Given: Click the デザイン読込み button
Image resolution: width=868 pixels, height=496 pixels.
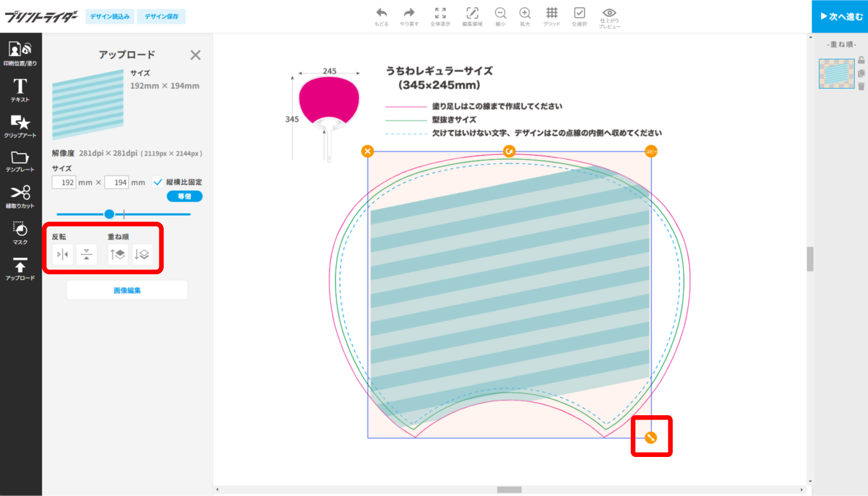Looking at the screenshot, I should pyautogui.click(x=110, y=16).
